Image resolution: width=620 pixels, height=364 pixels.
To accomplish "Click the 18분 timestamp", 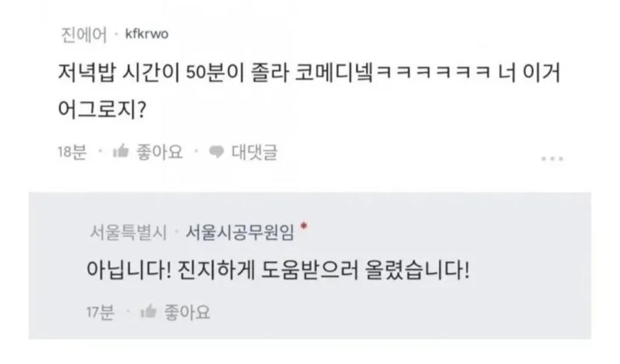I will tap(72, 152).
